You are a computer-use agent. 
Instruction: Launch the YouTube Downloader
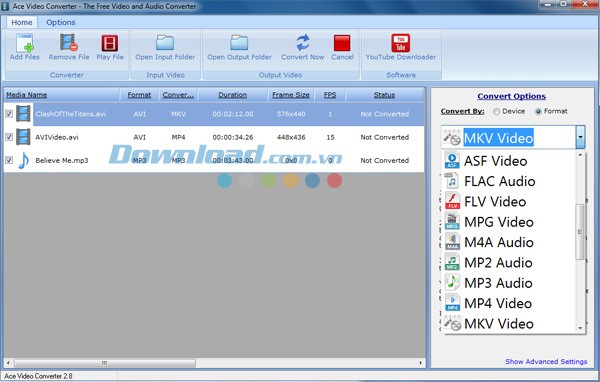point(401,47)
